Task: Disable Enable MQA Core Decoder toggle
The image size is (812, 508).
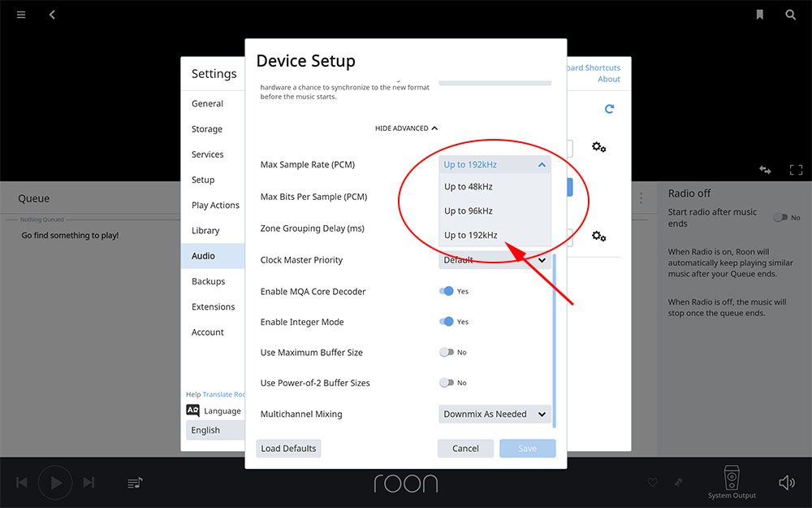Action: [x=446, y=291]
